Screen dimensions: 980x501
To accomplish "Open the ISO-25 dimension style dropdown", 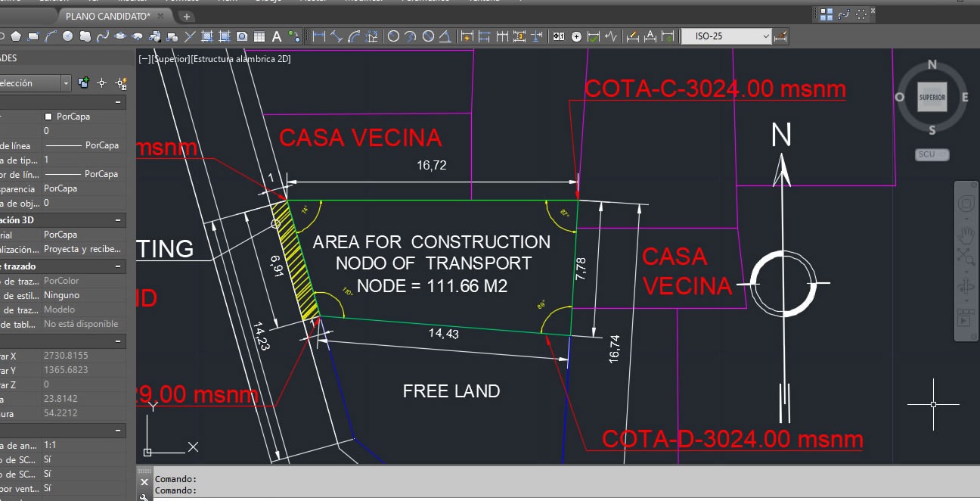I will pos(765,36).
